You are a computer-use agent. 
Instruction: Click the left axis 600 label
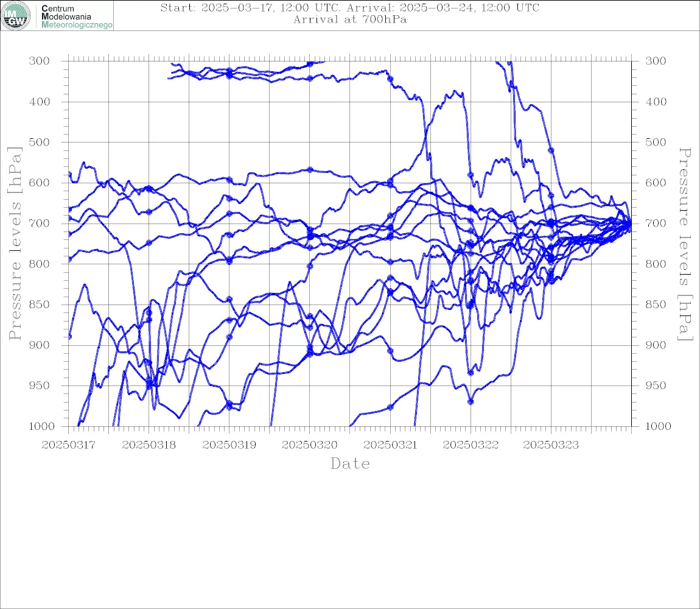(40, 183)
